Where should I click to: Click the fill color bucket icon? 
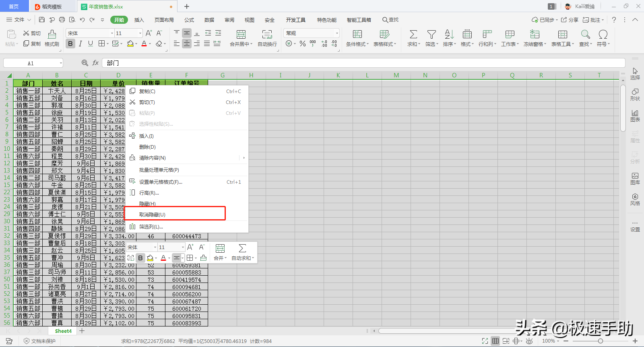click(130, 44)
